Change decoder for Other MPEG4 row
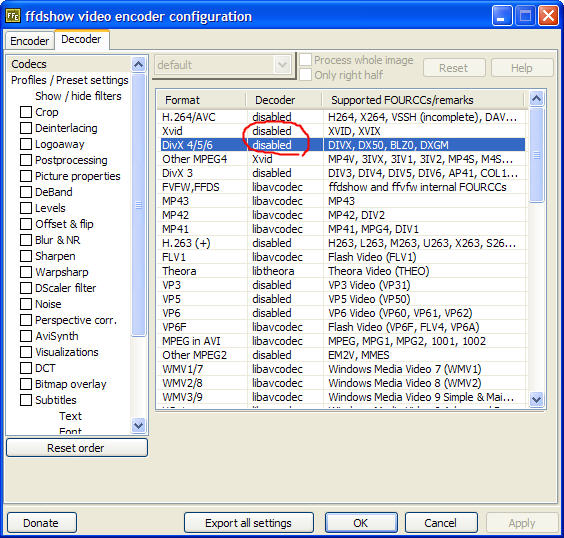 [x=285, y=159]
